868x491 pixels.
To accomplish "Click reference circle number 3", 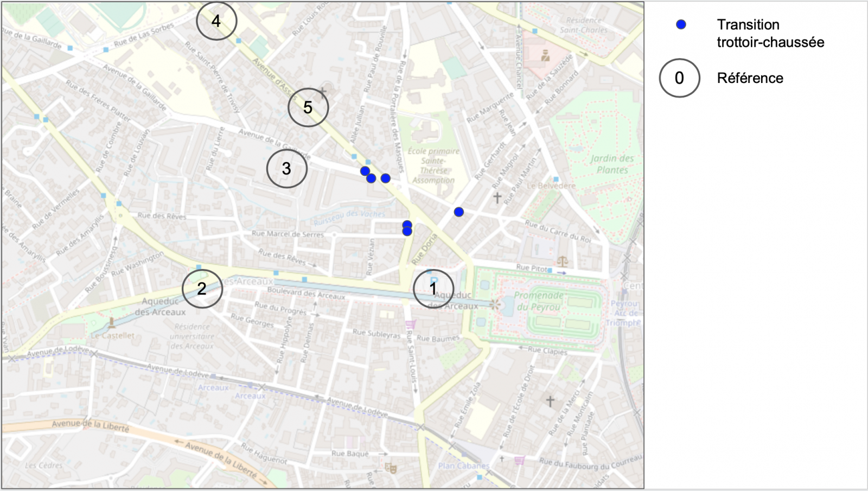I will click(x=286, y=169).
